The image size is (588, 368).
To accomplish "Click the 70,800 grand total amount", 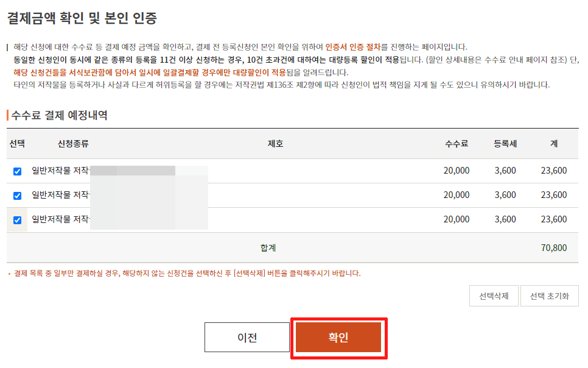I will point(554,248).
